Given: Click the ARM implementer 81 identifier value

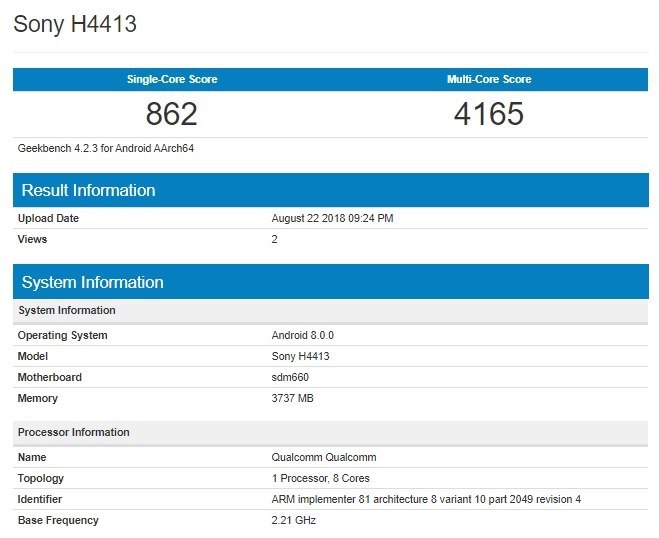Looking at the screenshot, I should click(426, 499).
